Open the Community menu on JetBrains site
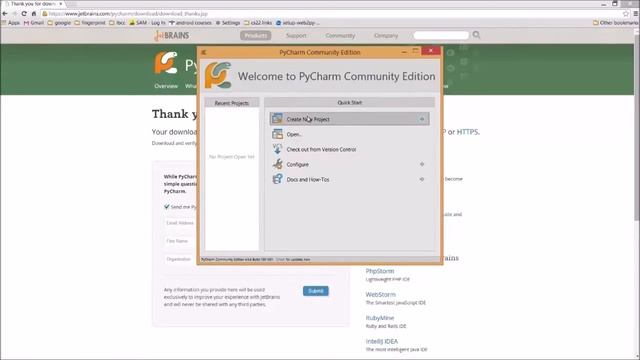This screenshot has width=640, height=360. pyautogui.click(x=340, y=36)
